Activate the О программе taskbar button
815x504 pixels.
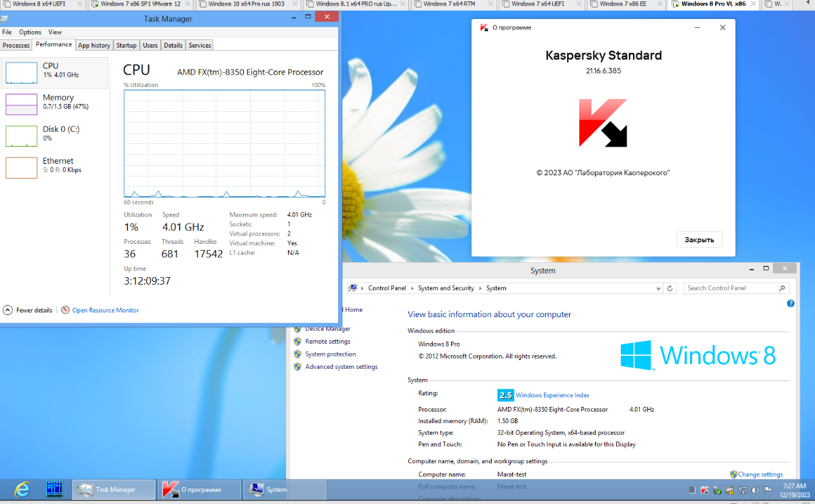click(x=199, y=489)
